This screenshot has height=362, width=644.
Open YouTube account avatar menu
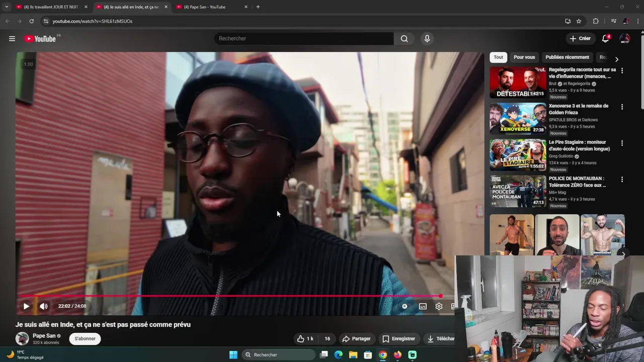click(x=624, y=39)
